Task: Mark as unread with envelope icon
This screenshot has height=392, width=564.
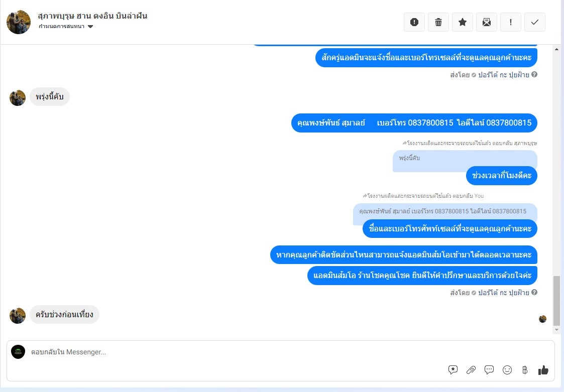Action: click(x=486, y=22)
